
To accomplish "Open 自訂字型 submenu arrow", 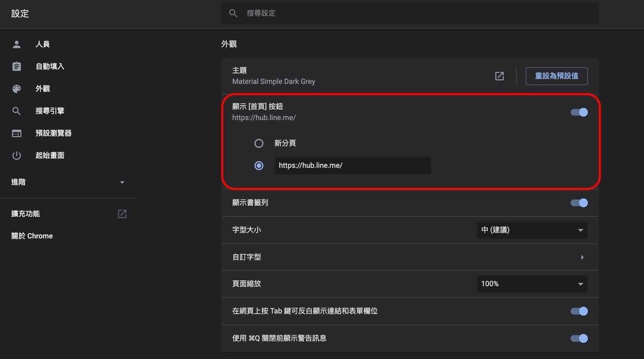I will click(x=582, y=257).
